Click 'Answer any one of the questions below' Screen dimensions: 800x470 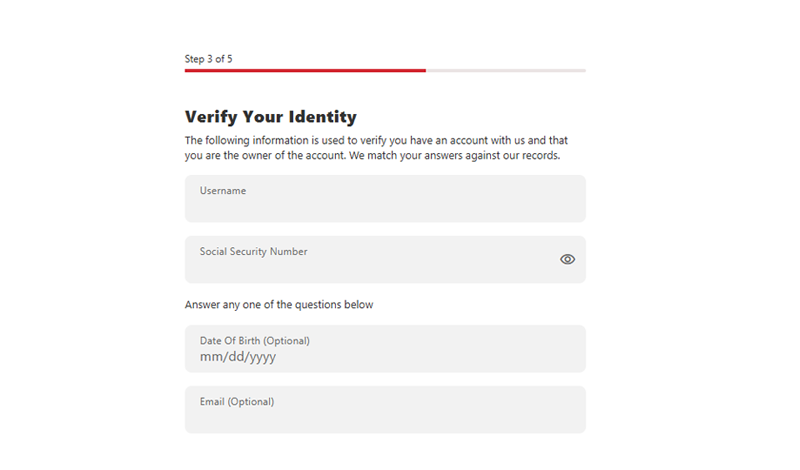point(279,305)
